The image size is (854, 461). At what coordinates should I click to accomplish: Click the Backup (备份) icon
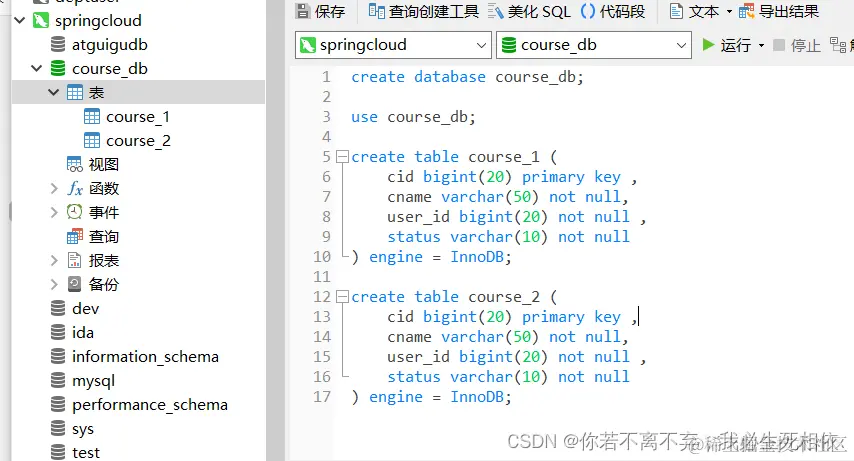click(75, 284)
